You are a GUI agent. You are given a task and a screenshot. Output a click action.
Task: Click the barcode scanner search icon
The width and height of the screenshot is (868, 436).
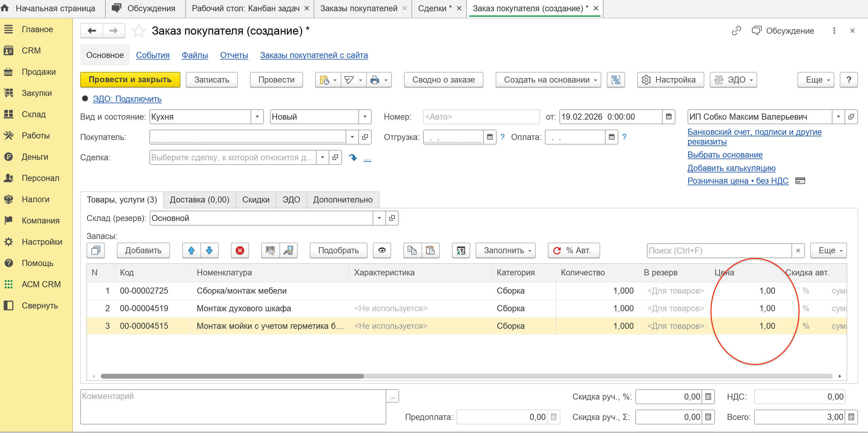point(270,250)
